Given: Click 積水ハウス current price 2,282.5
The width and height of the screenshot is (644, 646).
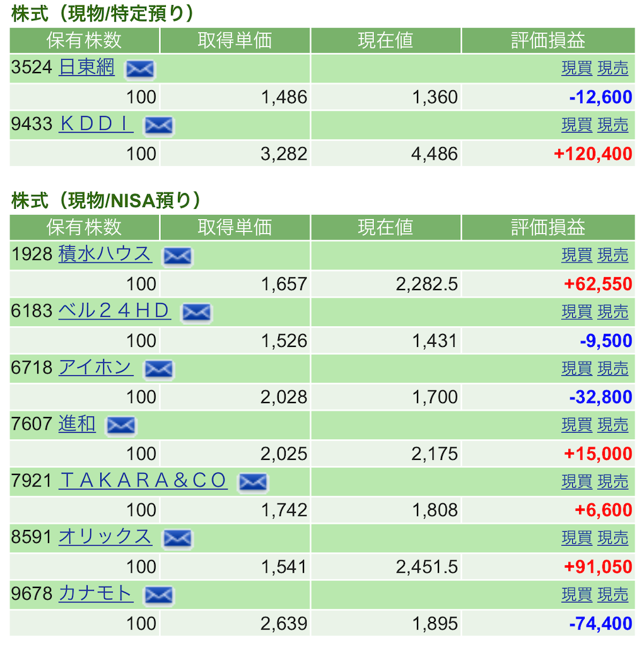Looking at the screenshot, I should point(427,285).
